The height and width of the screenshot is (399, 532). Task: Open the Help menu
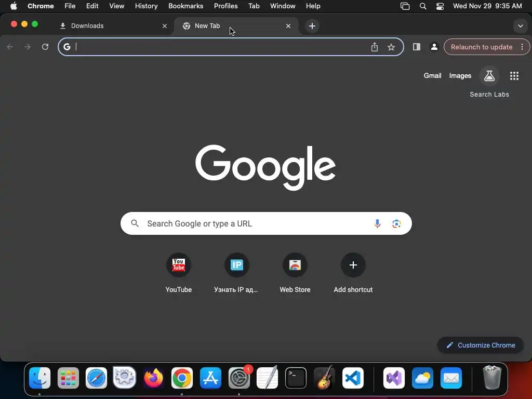[313, 6]
